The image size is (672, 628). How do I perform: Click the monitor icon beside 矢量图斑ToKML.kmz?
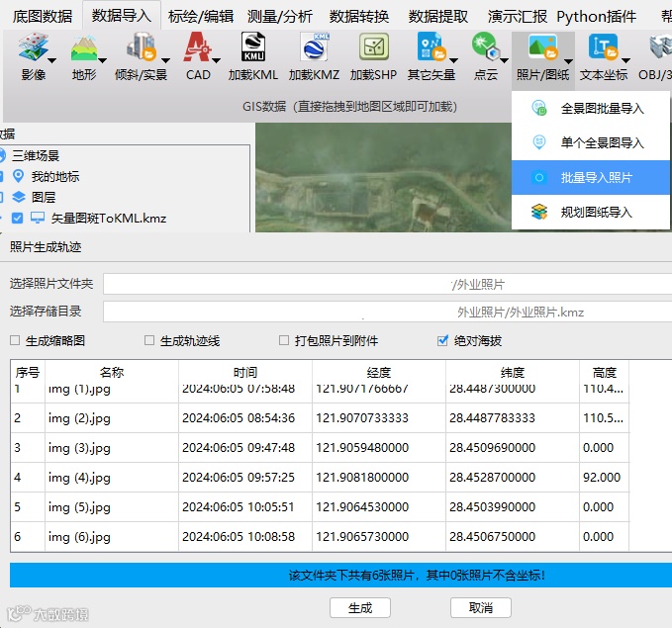38,218
